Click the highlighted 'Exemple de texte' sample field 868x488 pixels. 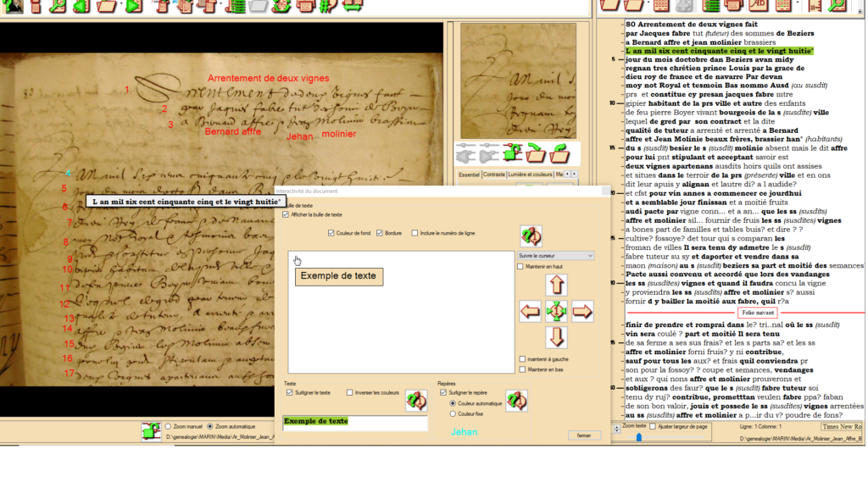[x=355, y=422]
